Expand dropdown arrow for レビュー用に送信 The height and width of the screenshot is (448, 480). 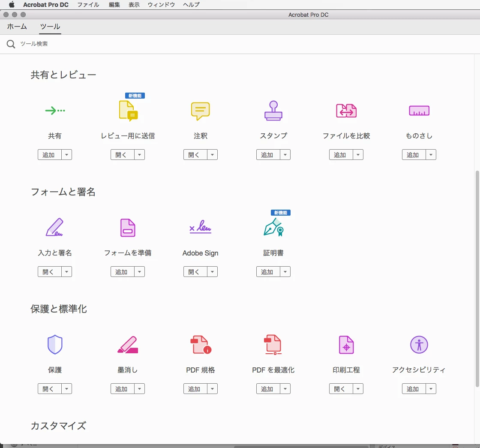140,155
